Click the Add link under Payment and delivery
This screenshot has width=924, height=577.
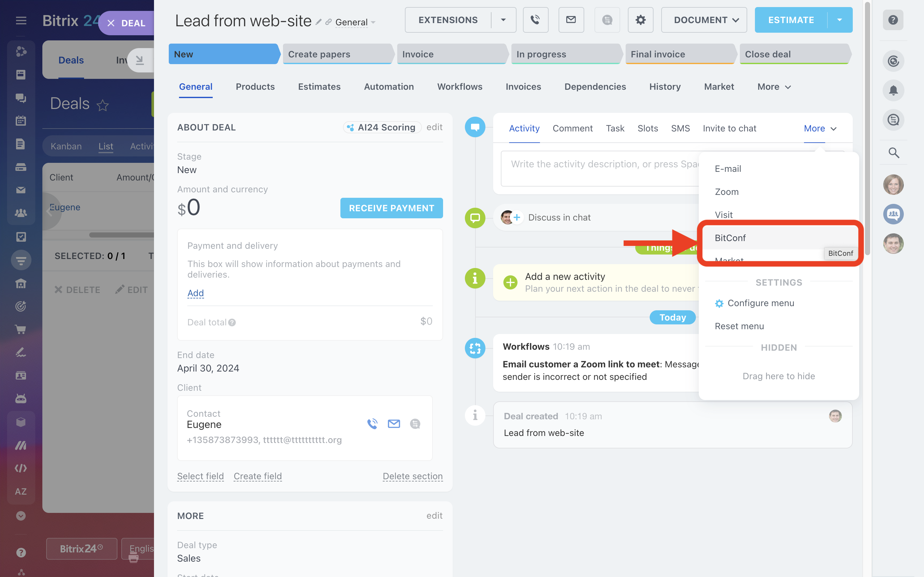point(195,293)
